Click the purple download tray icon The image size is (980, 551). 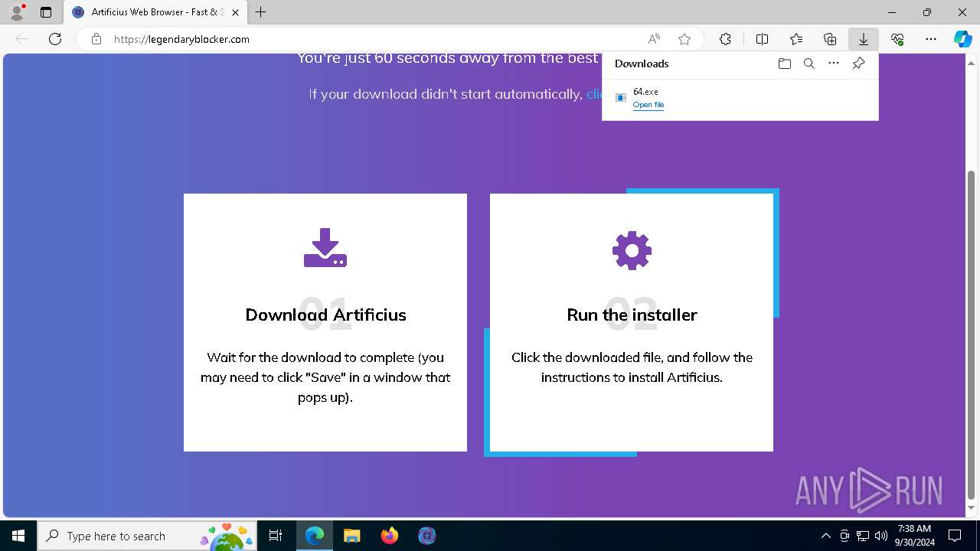coord(325,247)
